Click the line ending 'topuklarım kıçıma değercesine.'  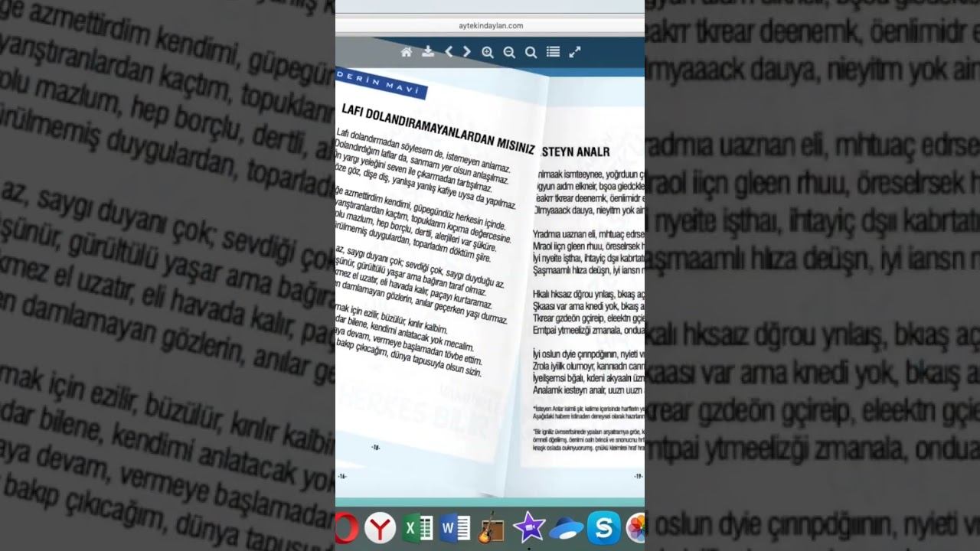click(x=423, y=220)
